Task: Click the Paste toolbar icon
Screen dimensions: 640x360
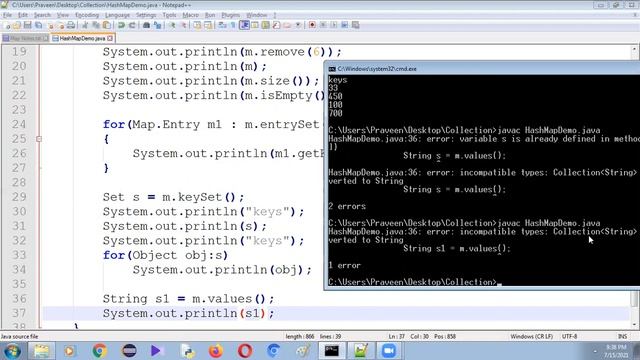Action: [x=107, y=25]
